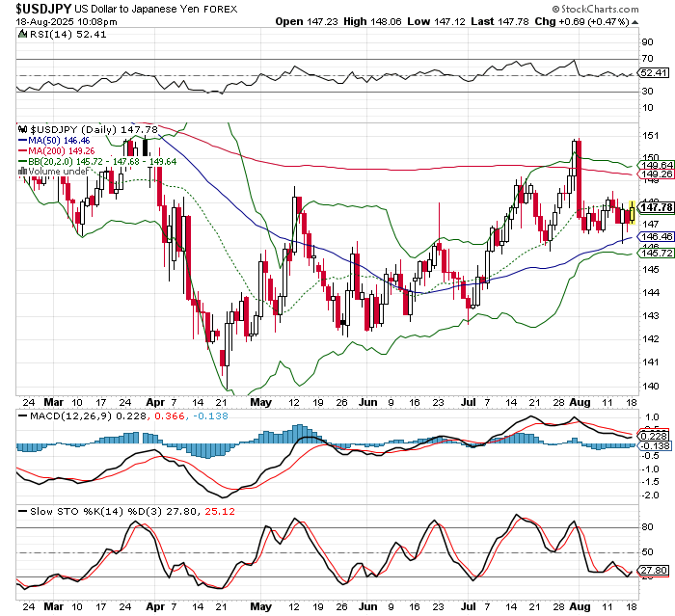Click the blue MA(50) legend line swatch
This screenshot has width=675, height=616.
[23, 139]
